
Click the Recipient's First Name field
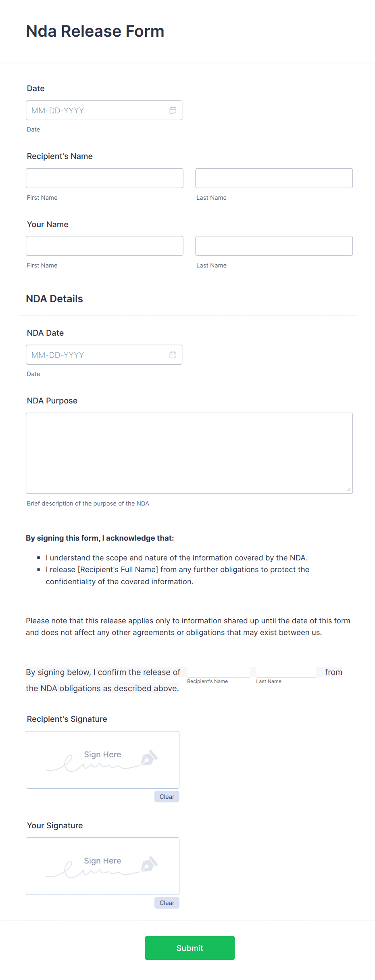104,178
